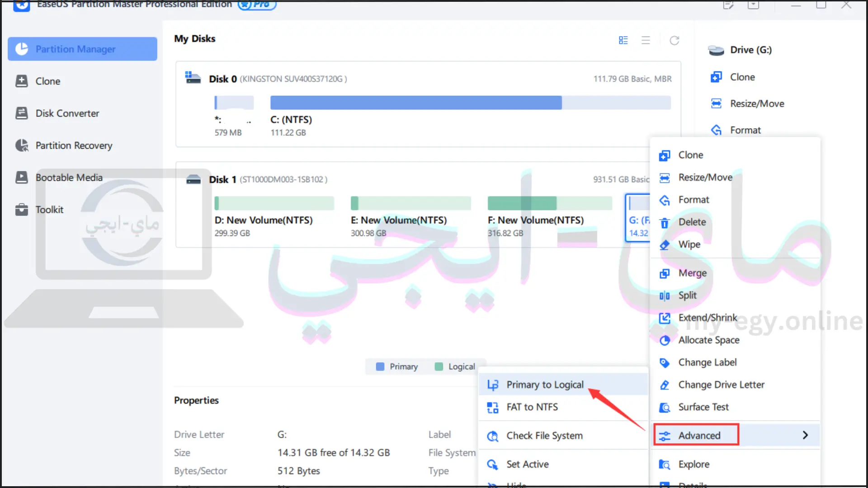
Task: Click the Surface Test icon in context menu
Action: pos(665,408)
